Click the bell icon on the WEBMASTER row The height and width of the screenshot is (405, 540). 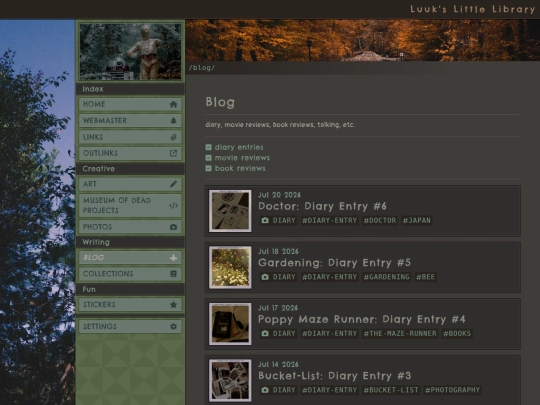(x=173, y=121)
